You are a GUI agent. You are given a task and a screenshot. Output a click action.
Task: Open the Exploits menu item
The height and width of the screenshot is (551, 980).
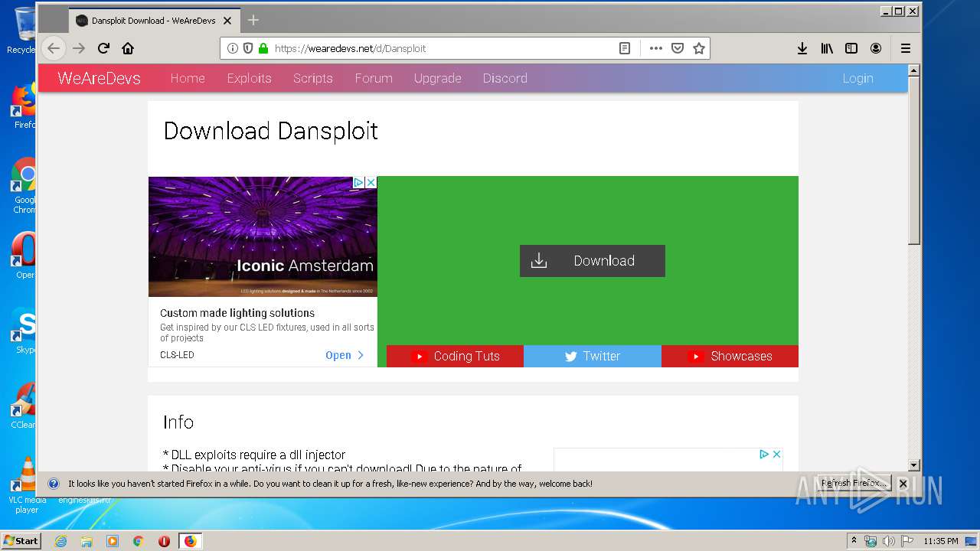pos(249,78)
